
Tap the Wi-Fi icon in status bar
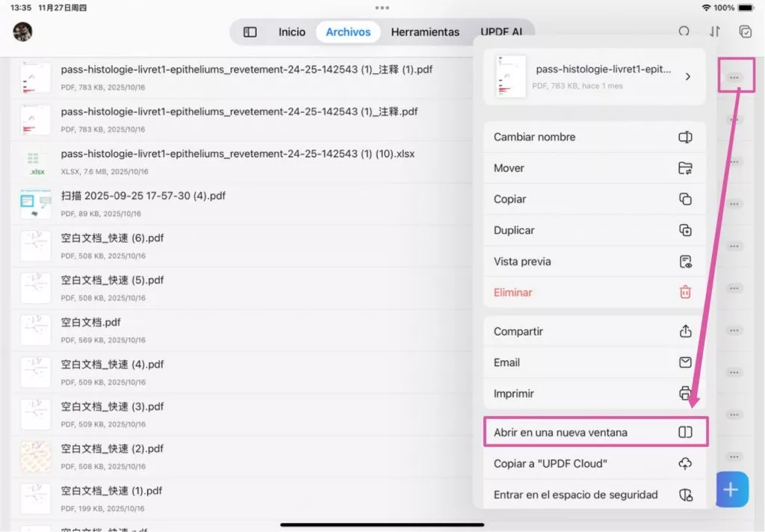[706, 7]
